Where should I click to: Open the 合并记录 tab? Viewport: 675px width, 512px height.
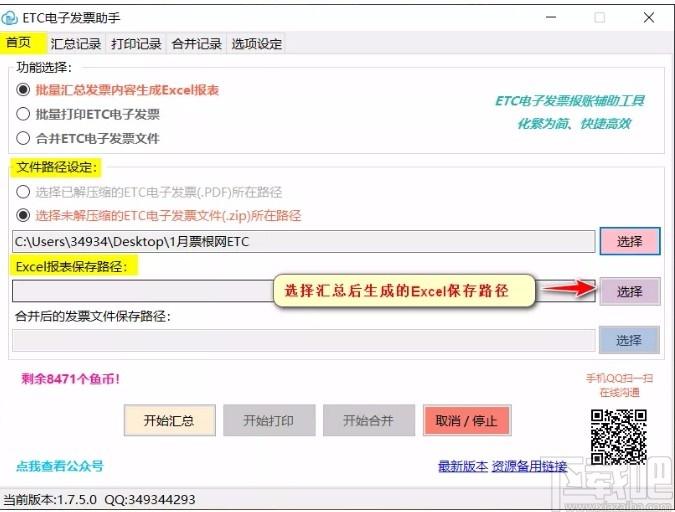(196, 44)
